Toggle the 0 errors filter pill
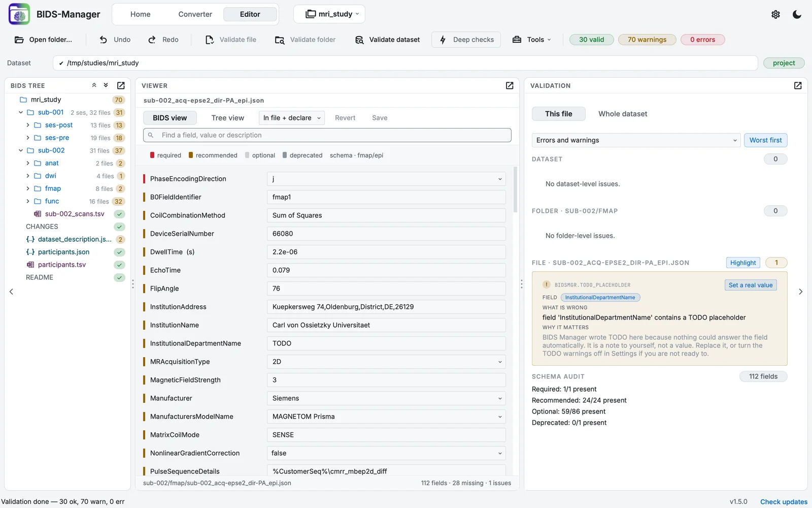Image resolution: width=812 pixels, height=508 pixels. pos(702,40)
